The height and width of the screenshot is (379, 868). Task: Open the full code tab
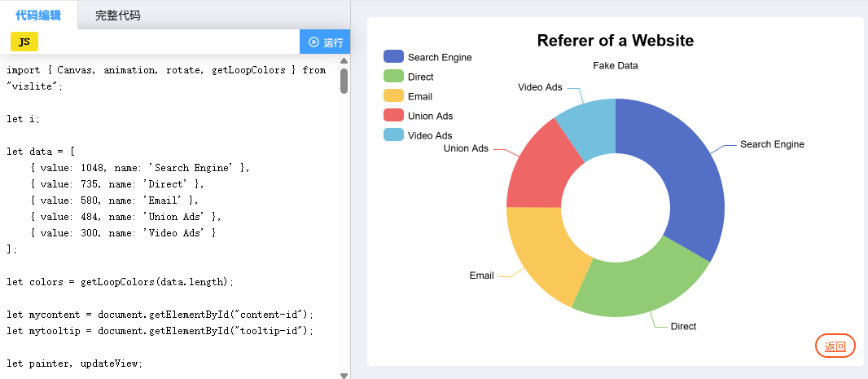point(118,15)
